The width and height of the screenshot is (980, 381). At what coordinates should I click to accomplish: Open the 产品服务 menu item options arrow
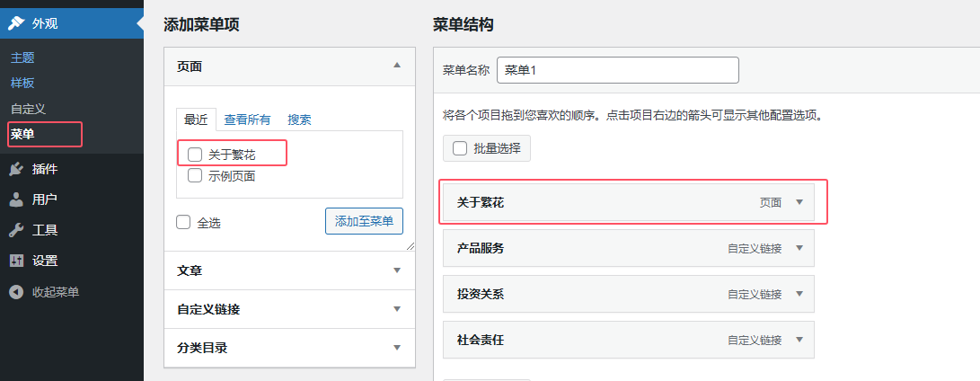pos(799,248)
